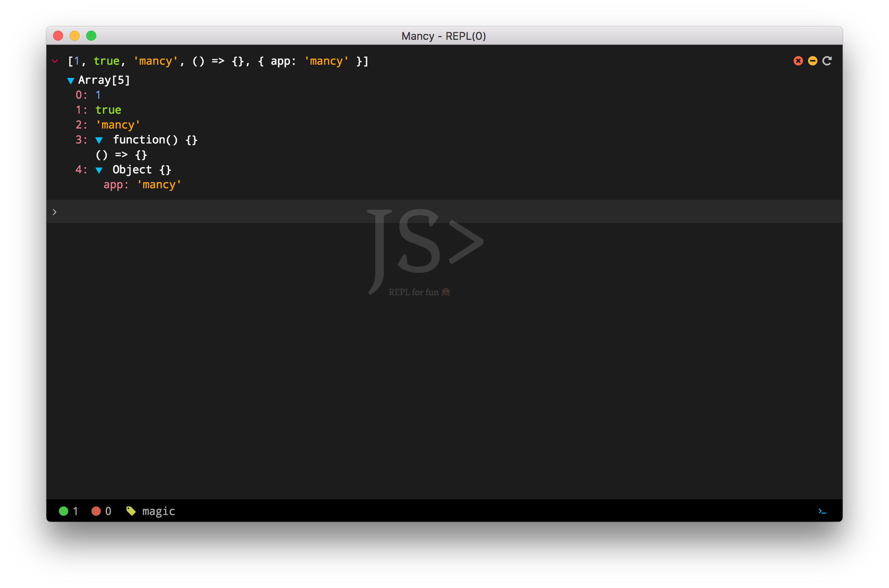
Task: Select index 0 value row
Action: 98,95
